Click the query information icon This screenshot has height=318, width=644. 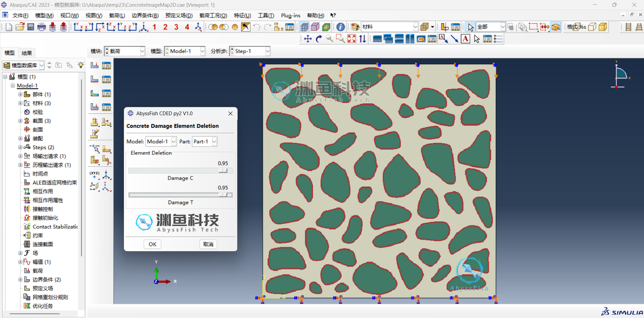point(340,27)
